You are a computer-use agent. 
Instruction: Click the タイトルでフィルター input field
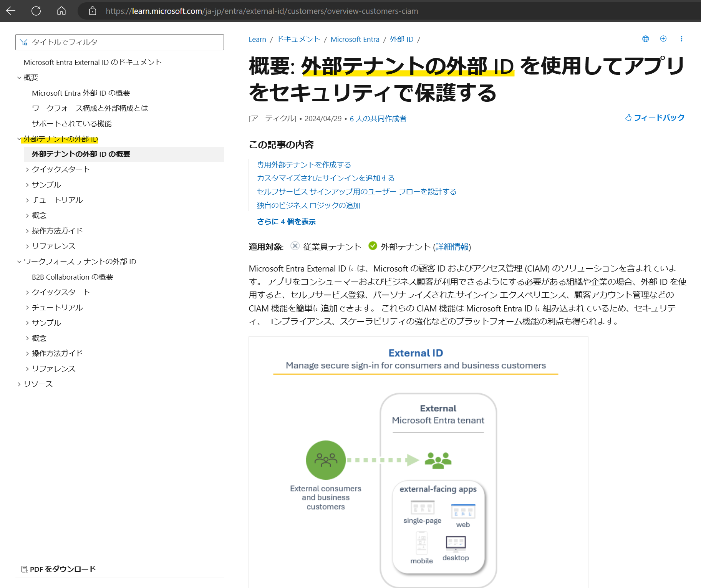(x=119, y=42)
